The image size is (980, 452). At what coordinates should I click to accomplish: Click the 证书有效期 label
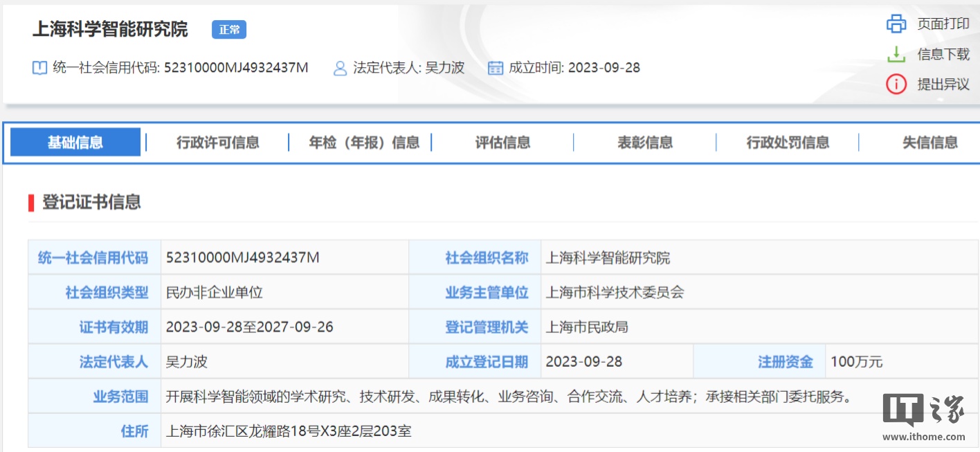pyautogui.click(x=114, y=327)
